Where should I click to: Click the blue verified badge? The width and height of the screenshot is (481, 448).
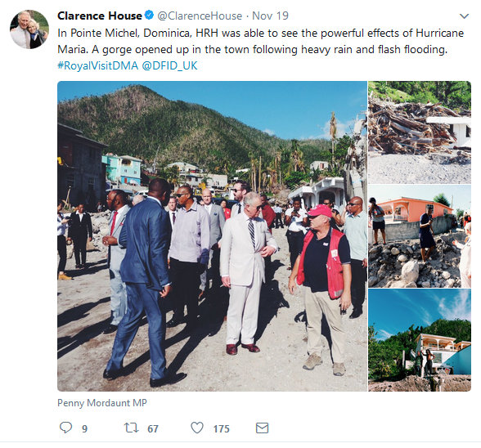tap(149, 15)
